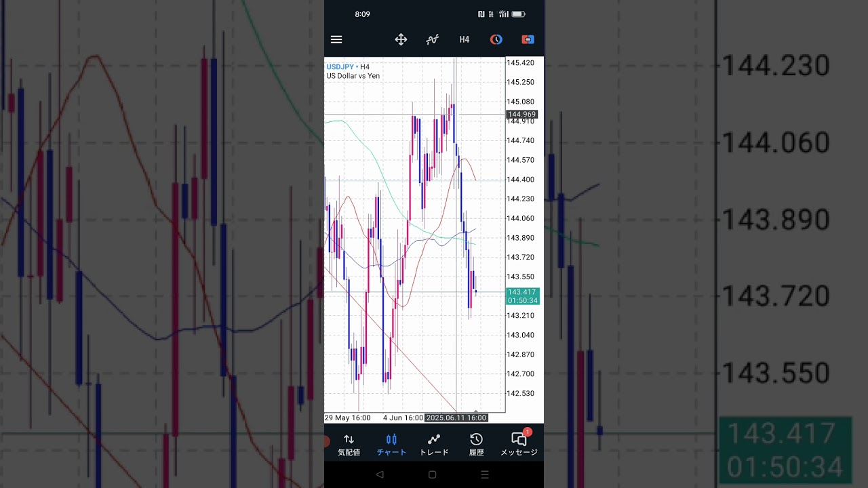Tap the red-blue clock icon in toolbar

pyautogui.click(x=496, y=40)
